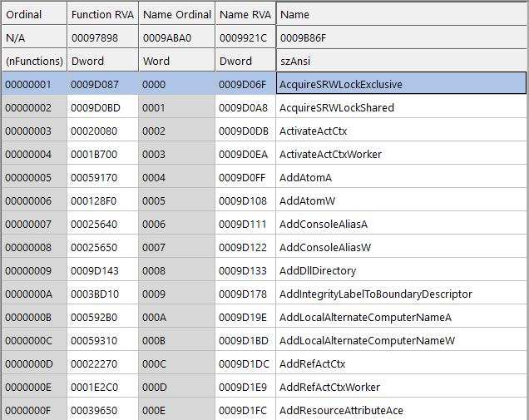Screen dimensions: 529x420
Task: Click the Name column header
Action: (401, 14)
